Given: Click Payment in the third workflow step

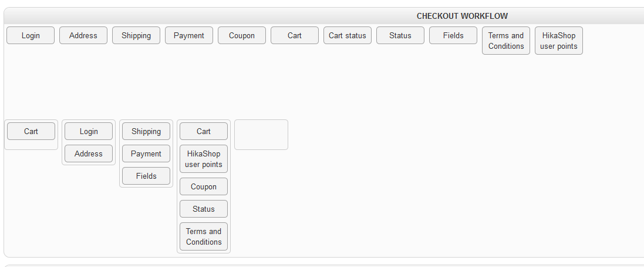Looking at the screenshot, I should [146, 153].
